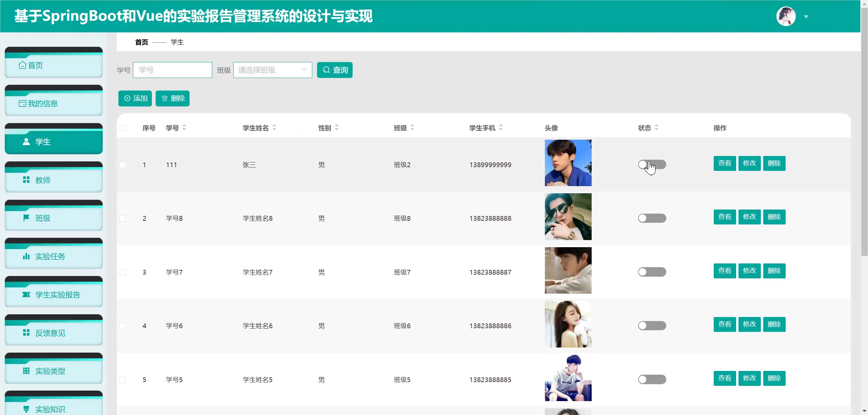Image resolution: width=868 pixels, height=415 pixels.
Task: Click the user avatar in top header
Action: [786, 16]
